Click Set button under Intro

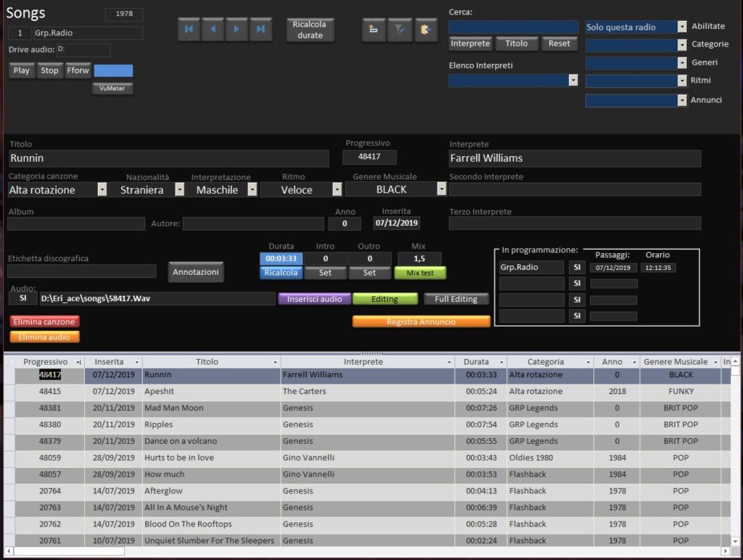pos(325,273)
